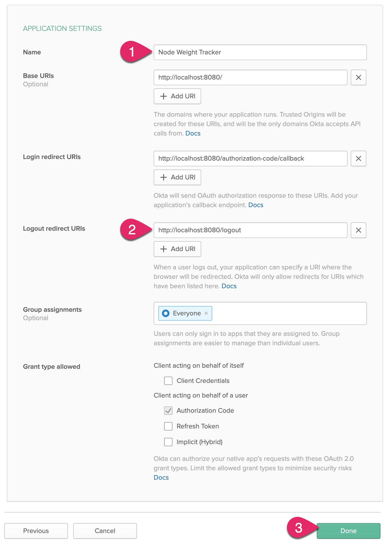Click the application Name input field
Screen dimensions: 392x544
pyautogui.click(x=260, y=52)
